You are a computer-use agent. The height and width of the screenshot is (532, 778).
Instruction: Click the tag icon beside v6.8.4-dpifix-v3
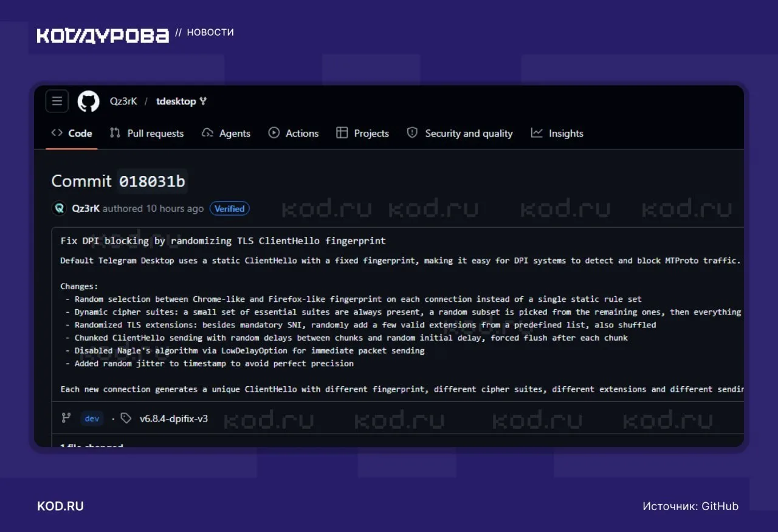pos(126,418)
